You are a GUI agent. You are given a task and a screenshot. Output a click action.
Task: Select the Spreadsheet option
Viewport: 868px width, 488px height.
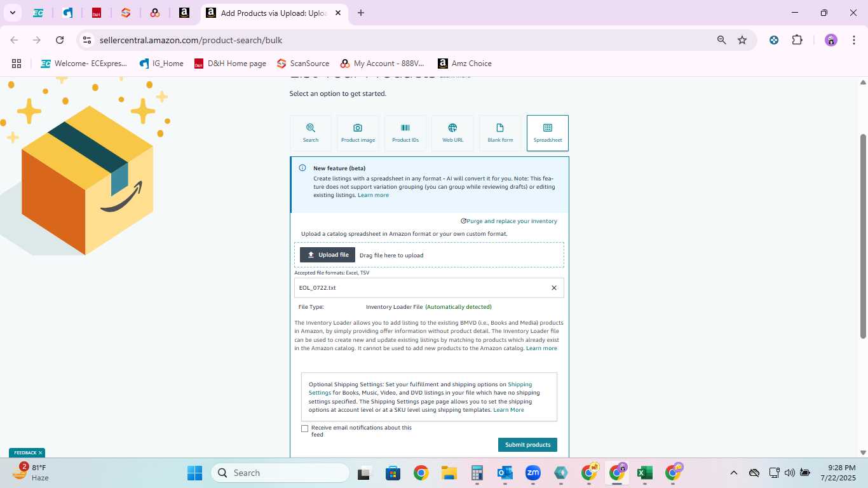point(548,133)
